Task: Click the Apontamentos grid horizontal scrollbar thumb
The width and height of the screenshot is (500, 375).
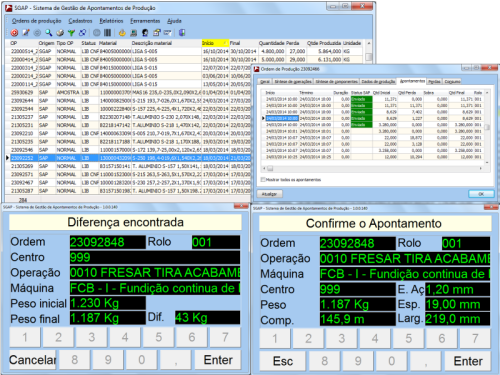Action: coord(270,169)
